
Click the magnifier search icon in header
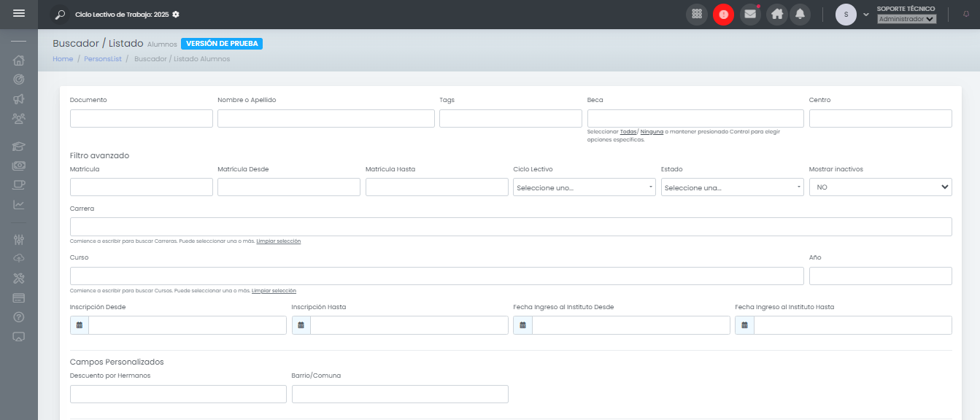click(60, 15)
